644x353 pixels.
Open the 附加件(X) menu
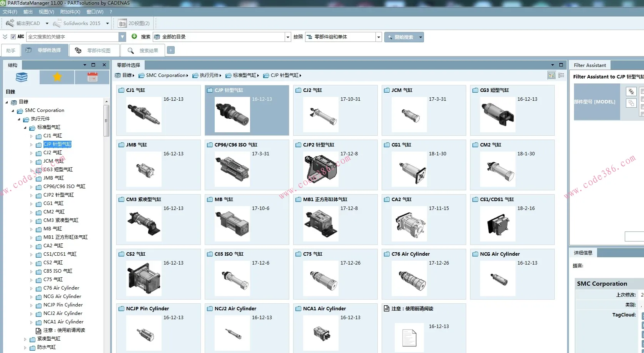tap(70, 12)
